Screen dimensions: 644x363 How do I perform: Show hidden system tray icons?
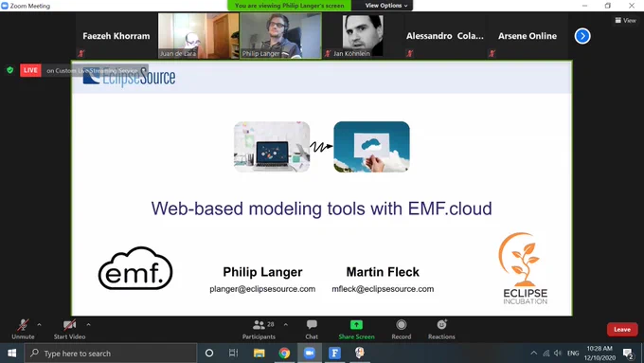pos(533,354)
